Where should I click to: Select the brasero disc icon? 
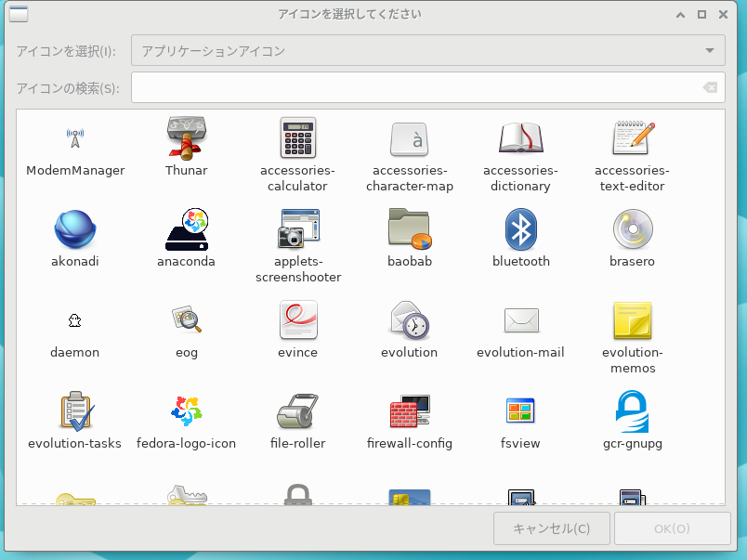click(633, 229)
